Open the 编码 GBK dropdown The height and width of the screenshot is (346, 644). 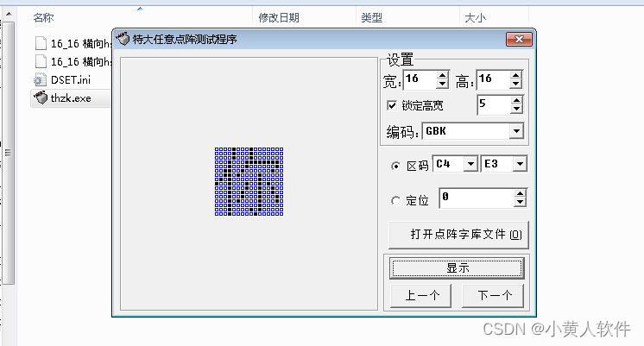[x=516, y=131]
